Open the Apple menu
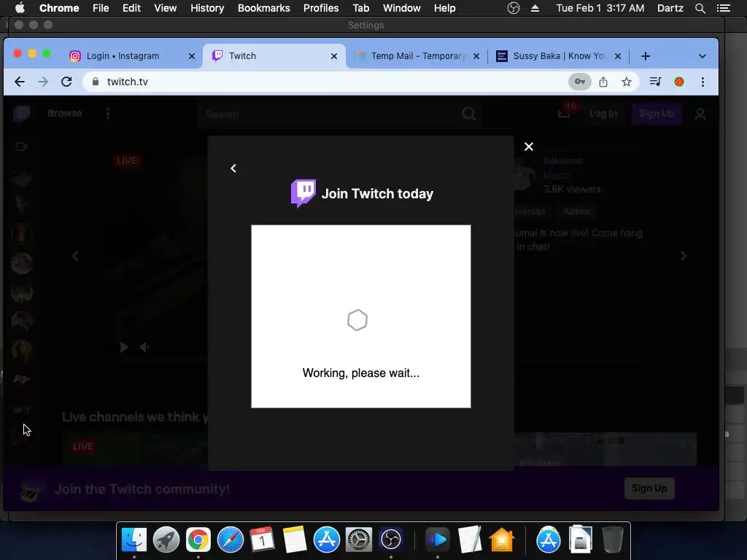Viewport: 747px width, 560px height. 20,8
